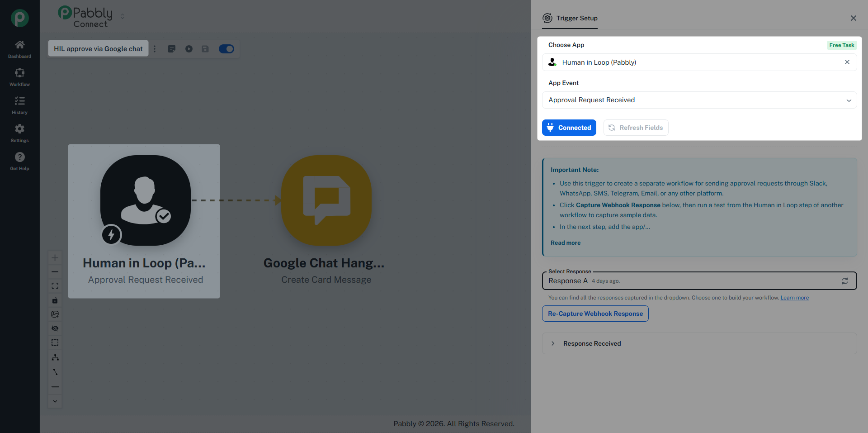
Task: Open the History section in sidebar
Action: pyautogui.click(x=19, y=105)
